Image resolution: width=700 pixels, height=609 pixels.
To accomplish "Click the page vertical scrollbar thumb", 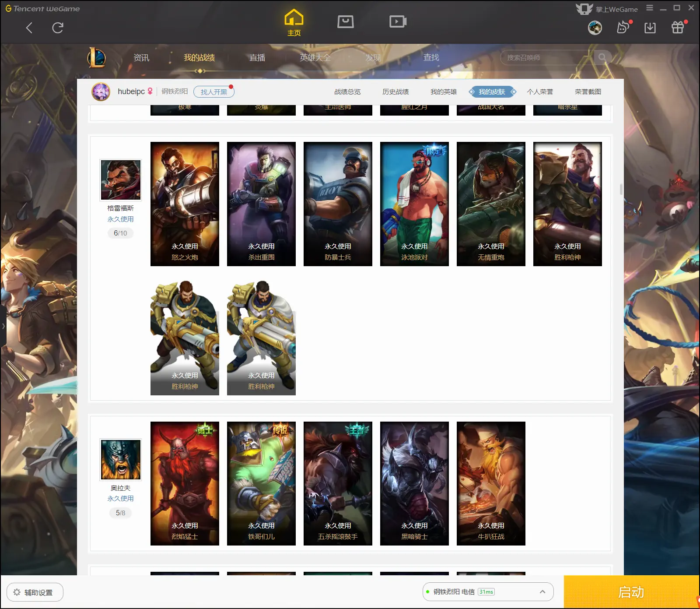I will click(621, 189).
